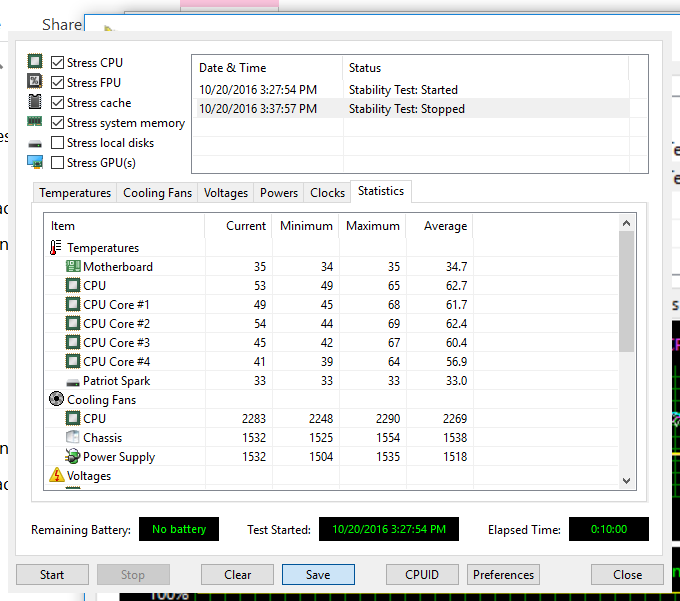This screenshot has height=601, width=680.
Task: Click the Elapsed Time 0:10:00 field
Action: [x=608, y=529]
